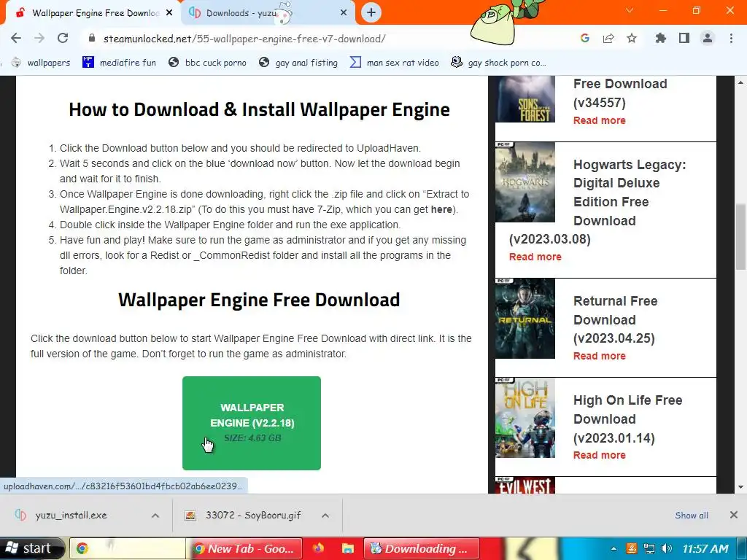The height and width of the screenshot is (560, 747).
Task: Open the Extensions puzzle icon
Action: 661,38
